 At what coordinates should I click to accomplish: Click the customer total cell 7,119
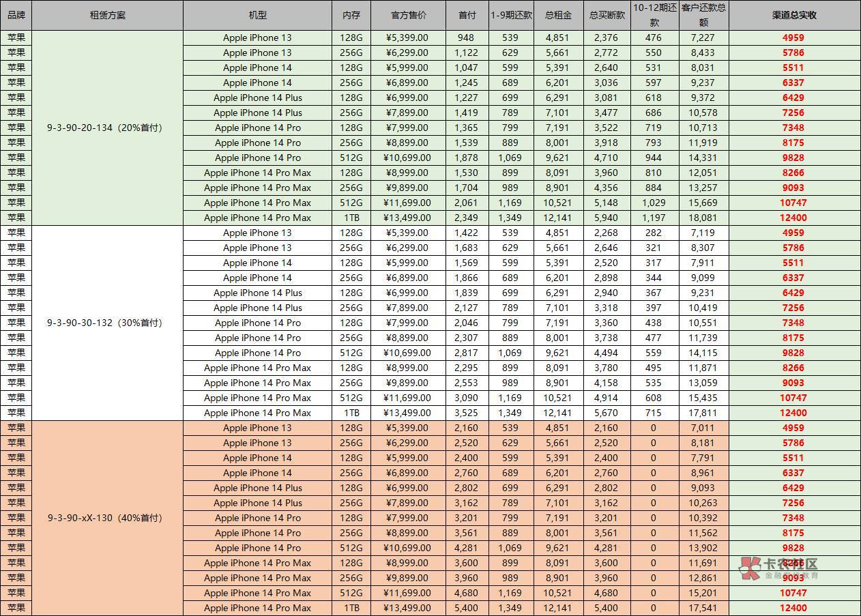click(703, 233)
